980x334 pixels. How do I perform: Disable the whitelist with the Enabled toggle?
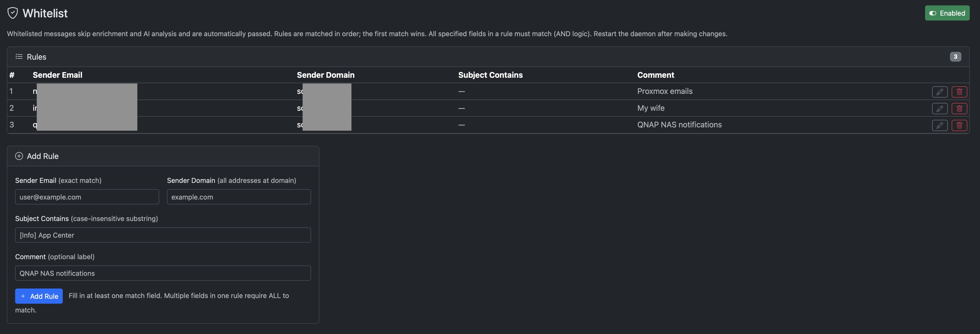pyautogui.click(x=947, y=12)
